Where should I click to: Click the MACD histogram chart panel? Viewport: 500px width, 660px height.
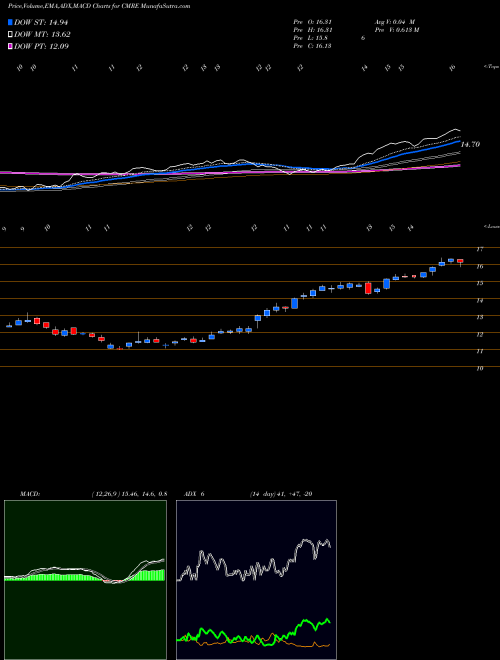pyautogui.click(x=85, y=580)
